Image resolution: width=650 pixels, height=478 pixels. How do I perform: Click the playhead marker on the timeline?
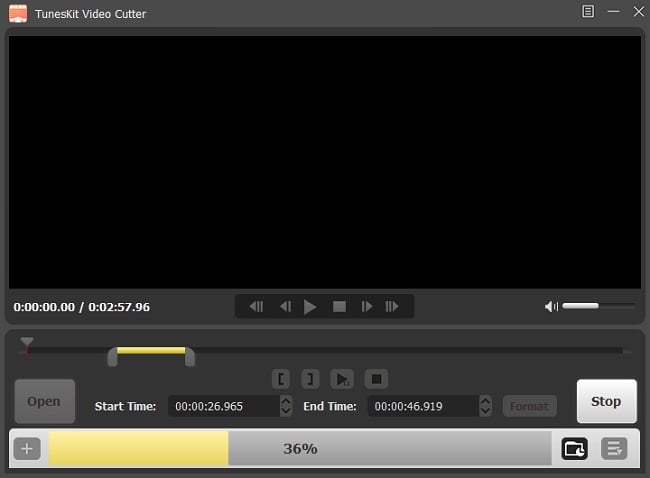pyautogui.click(x=27, y=346)
